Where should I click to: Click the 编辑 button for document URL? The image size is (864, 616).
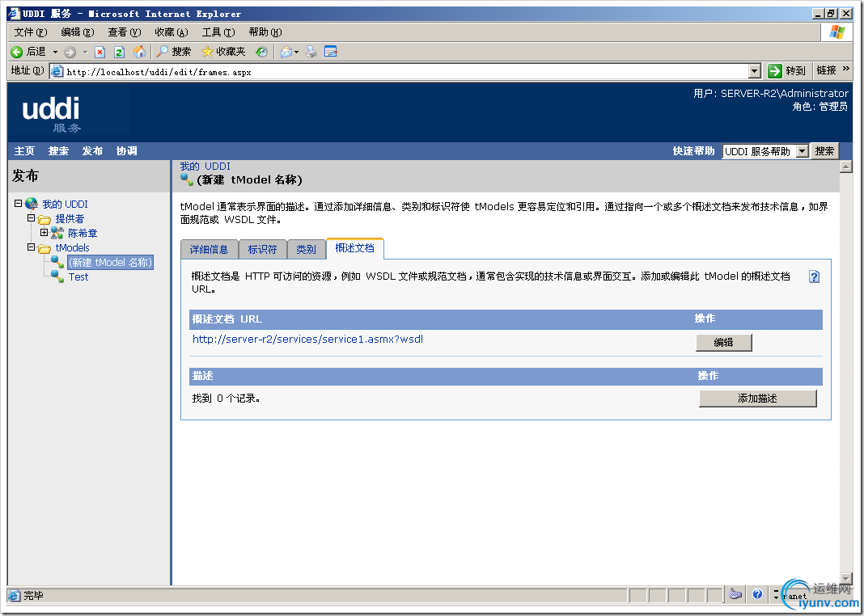[723, 343]
